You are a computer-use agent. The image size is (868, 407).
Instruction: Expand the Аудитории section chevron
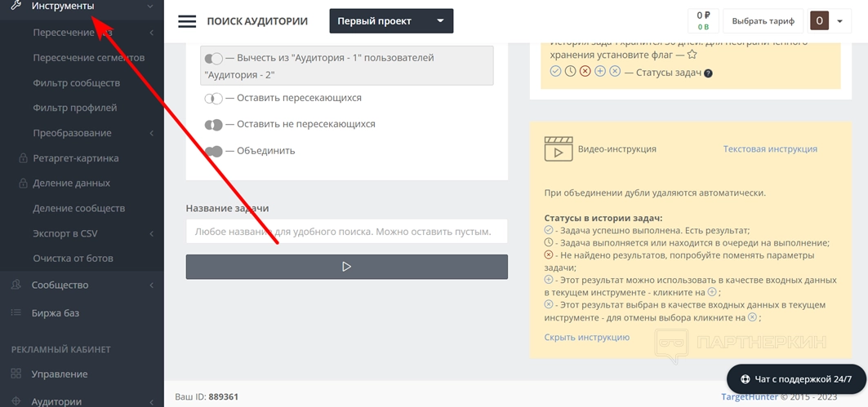152,402
